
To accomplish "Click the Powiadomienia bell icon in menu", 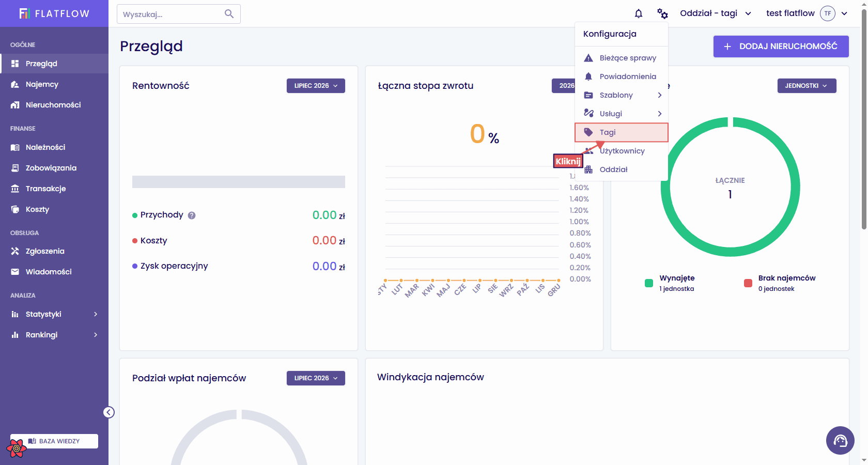I will coord(588,76).
